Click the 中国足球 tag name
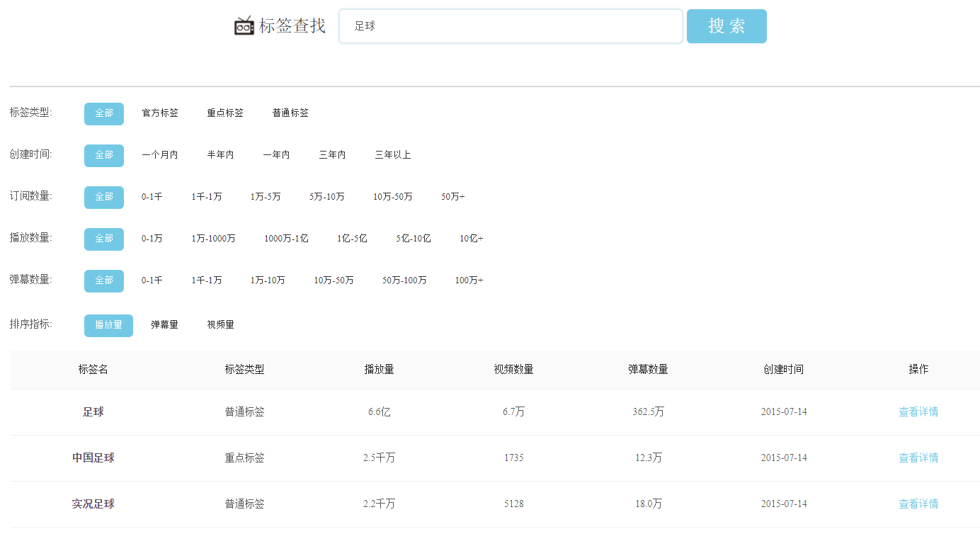980x534 pixels. [x=93, y=458]
